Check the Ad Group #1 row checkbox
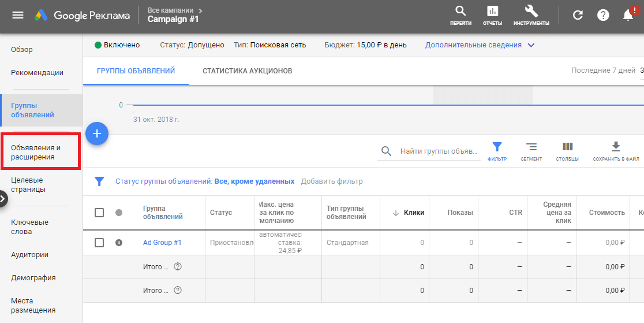The height and width of the screenshot is (323, 644). [99, 243]
